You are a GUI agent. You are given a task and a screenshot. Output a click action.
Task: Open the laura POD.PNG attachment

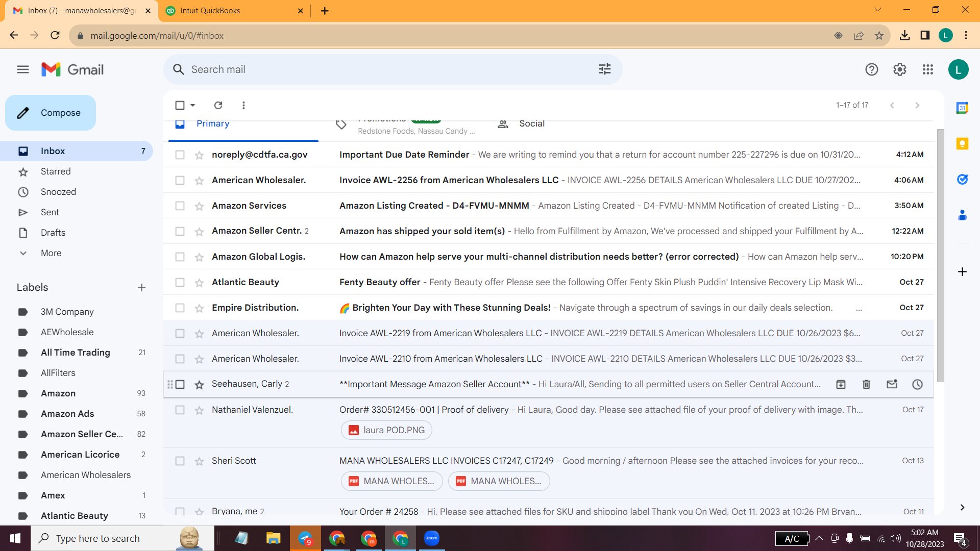386,430
